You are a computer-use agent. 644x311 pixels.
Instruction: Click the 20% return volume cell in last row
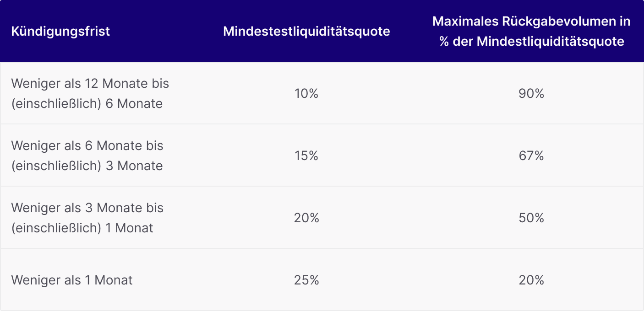531,280
